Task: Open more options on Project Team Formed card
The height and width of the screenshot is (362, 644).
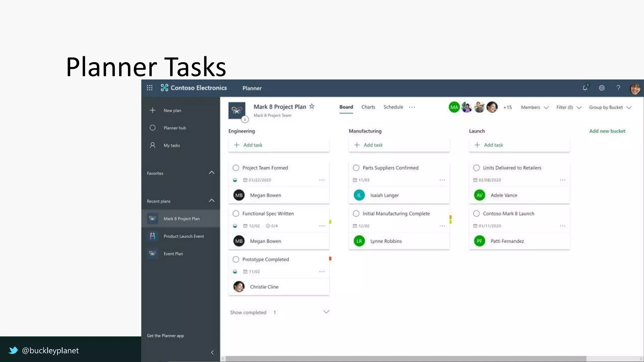Action: tap(322, 180)
